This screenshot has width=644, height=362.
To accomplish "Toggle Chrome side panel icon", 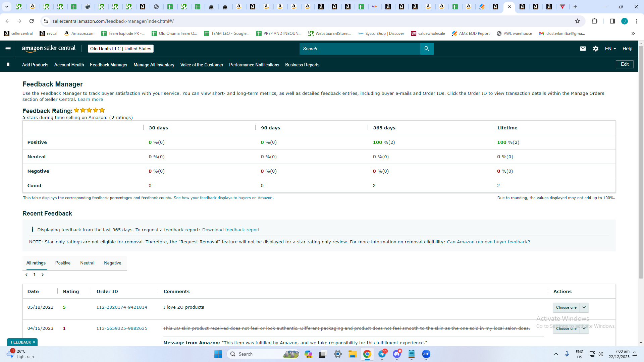I will pyautogui.click(x=612, y=21).
